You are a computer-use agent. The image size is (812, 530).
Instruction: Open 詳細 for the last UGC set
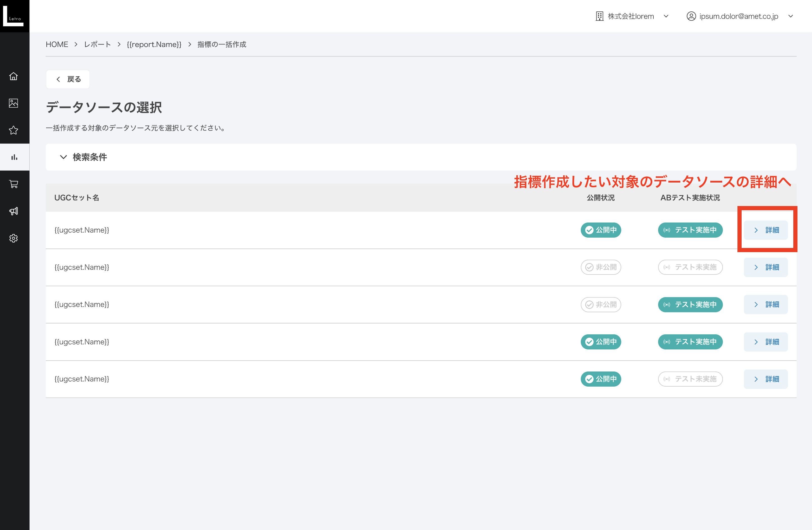click(x=766, y=379)
